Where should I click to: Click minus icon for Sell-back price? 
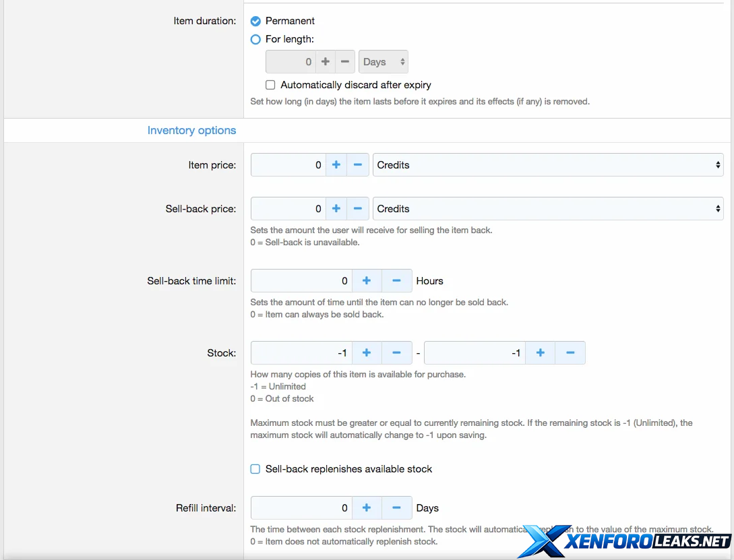[358, 209]
